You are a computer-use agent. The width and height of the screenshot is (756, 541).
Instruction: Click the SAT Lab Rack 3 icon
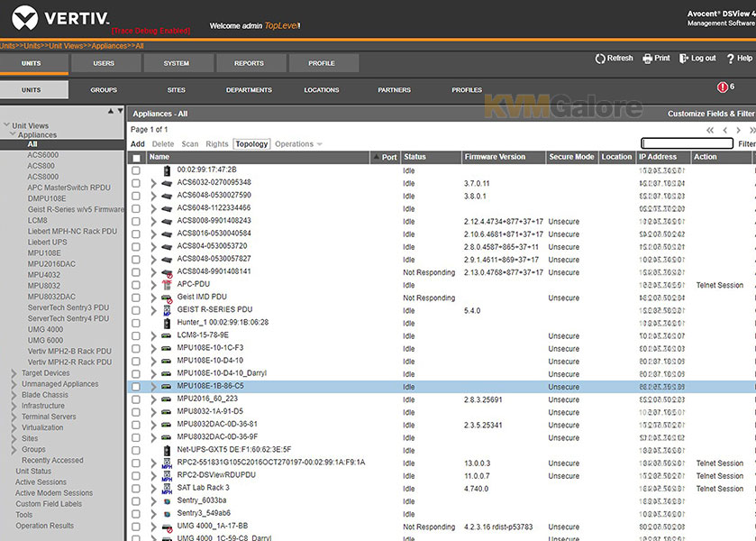167,489
